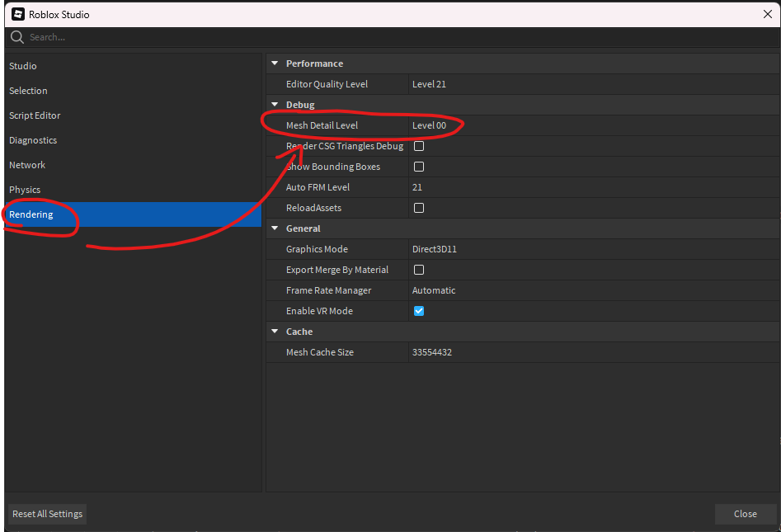Open Editor Quality Level dropdown value
781x532 pixels.
point(594,84)
